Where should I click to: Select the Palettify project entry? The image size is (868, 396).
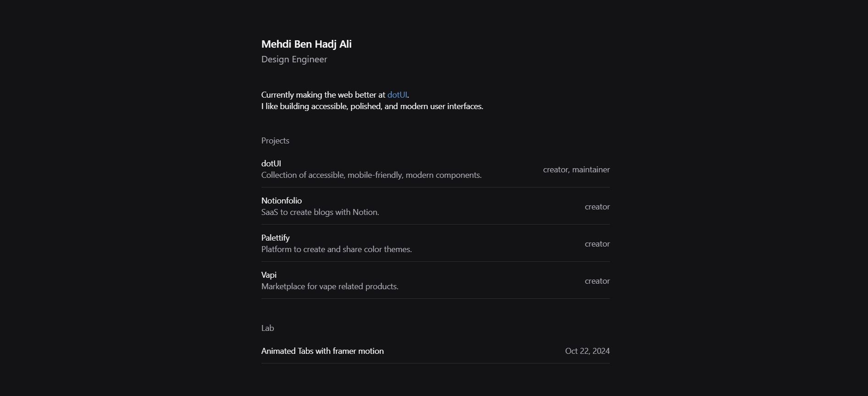(275, 238)
